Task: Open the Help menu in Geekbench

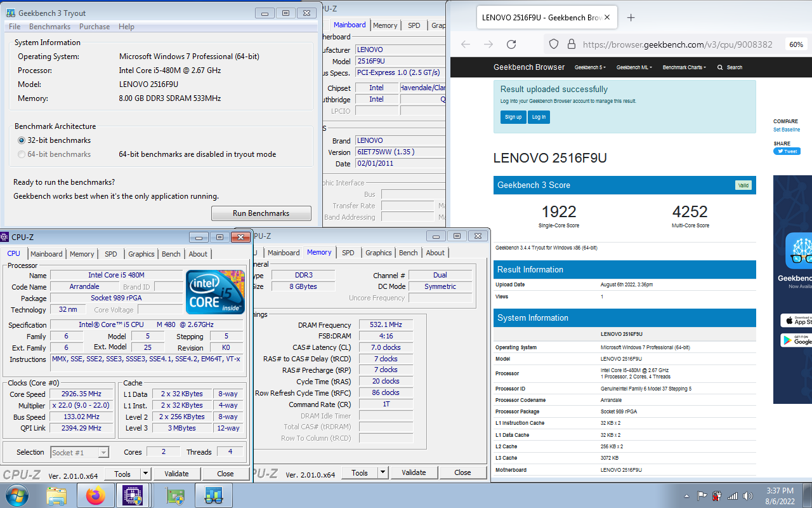Action: pyautogui.click(x=126, y=27)
